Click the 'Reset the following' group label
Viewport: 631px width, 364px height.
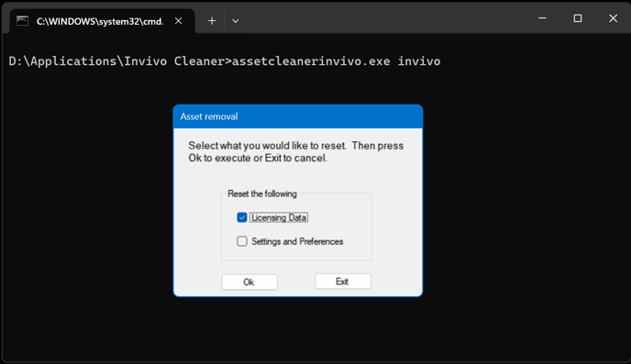[x=262, y=193]
